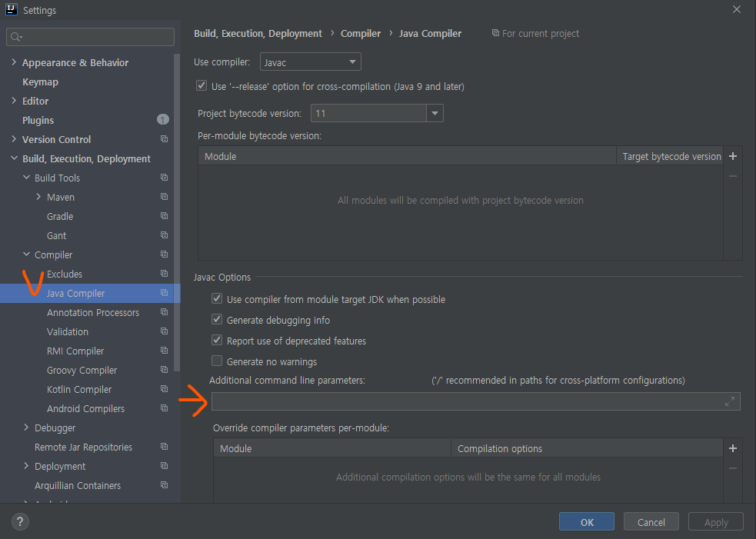Open the Use compiler Javac dropdown
756x539 pixels.
coord(311,62)
